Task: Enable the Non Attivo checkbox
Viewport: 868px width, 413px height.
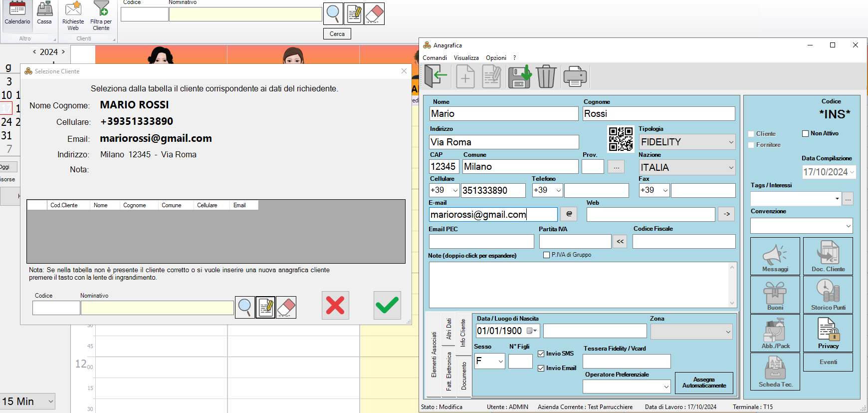Action: coord(805,133)
